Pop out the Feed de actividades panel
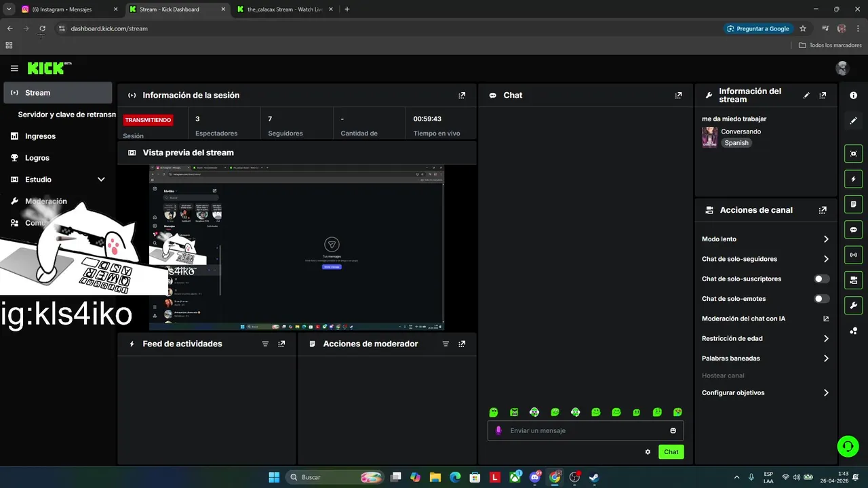The height and width of the screenshot is (488, 868). click(281, 344)
